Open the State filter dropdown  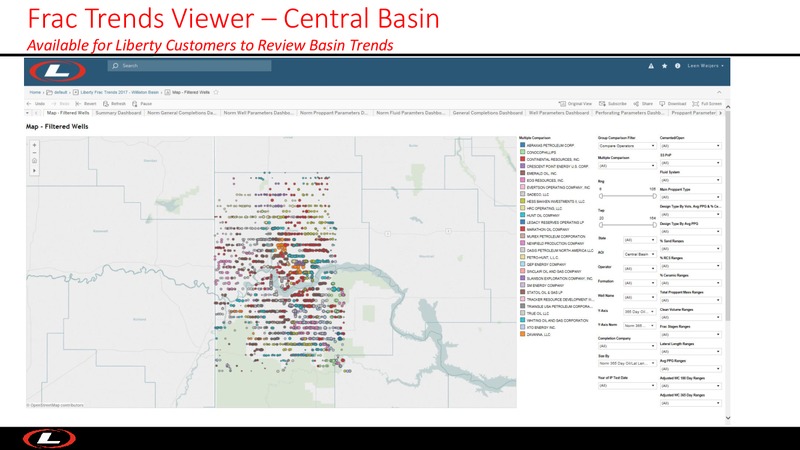(x=640, y=240)
